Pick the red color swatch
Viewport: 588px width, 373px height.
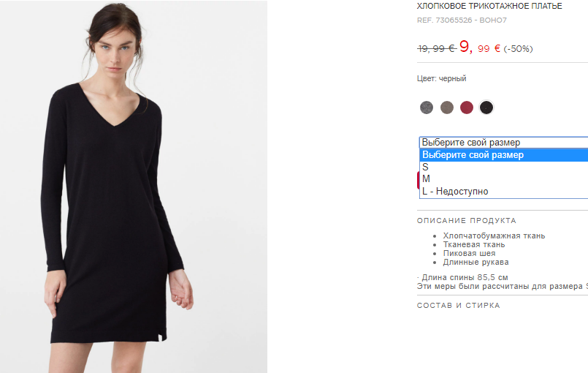pos(467,108)
